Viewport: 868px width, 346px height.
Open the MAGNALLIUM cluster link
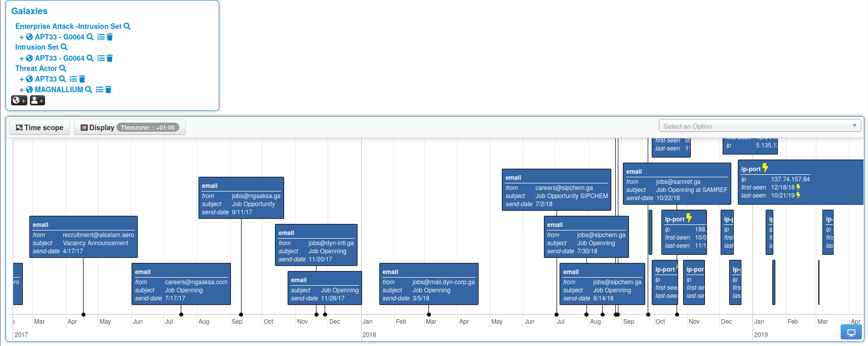click(59, 90)
